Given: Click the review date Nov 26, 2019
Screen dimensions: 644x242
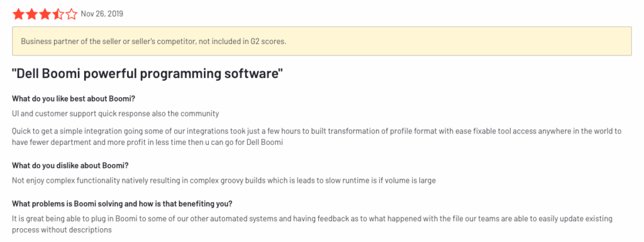Looking at the screenshot, I should [102, 14].
